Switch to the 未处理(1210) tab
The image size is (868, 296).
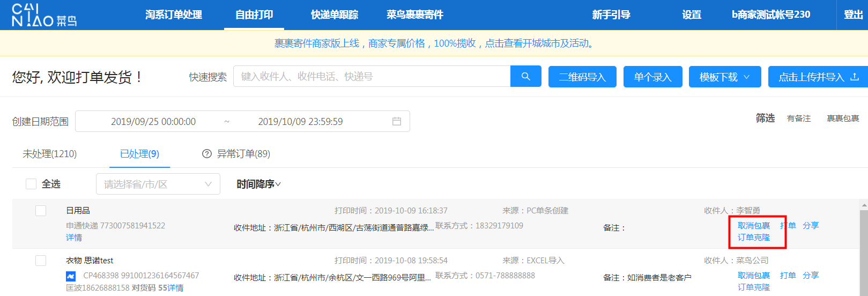(x=49, y=154)
